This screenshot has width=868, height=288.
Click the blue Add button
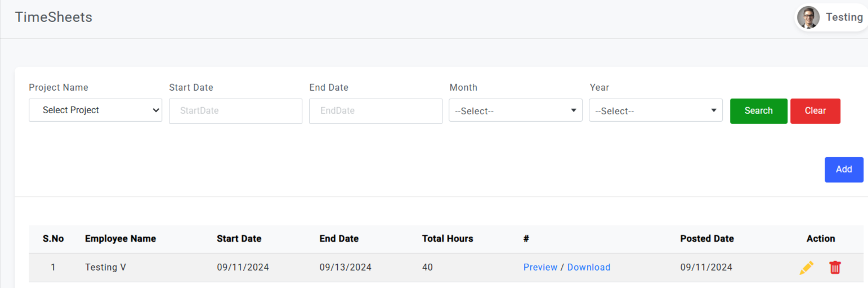pyautogui.click(x=843, y=170)
